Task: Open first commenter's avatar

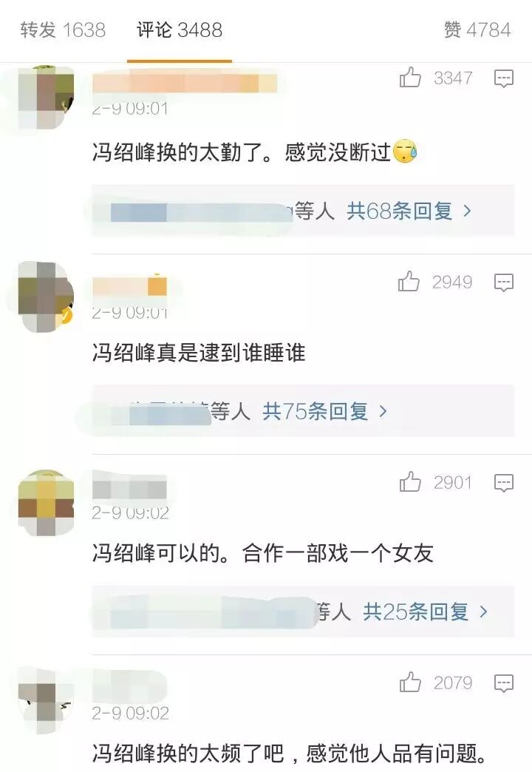Action: pos(46,97)
